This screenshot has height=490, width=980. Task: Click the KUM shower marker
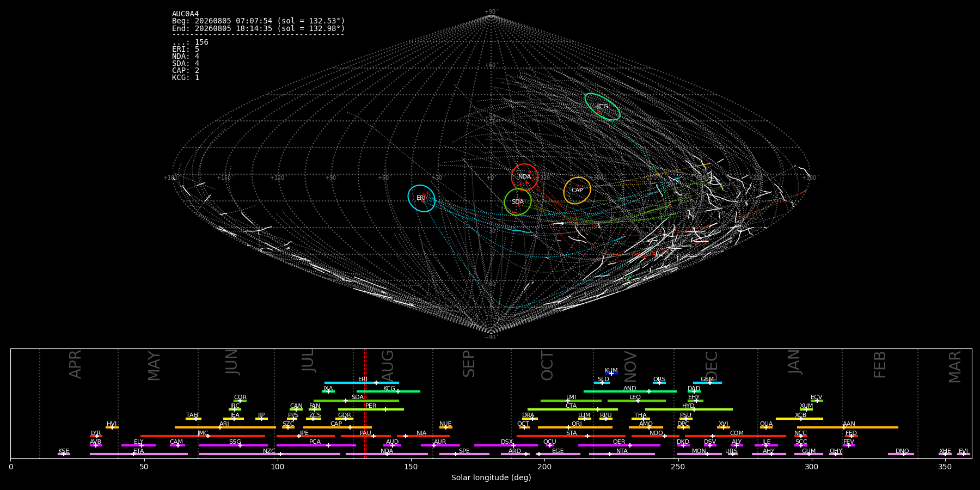611,373
